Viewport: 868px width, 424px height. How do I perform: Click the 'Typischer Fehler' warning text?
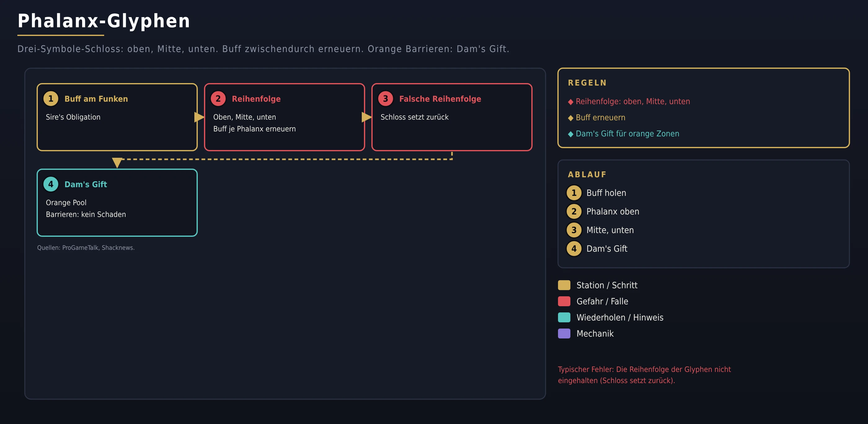point(644,375)
